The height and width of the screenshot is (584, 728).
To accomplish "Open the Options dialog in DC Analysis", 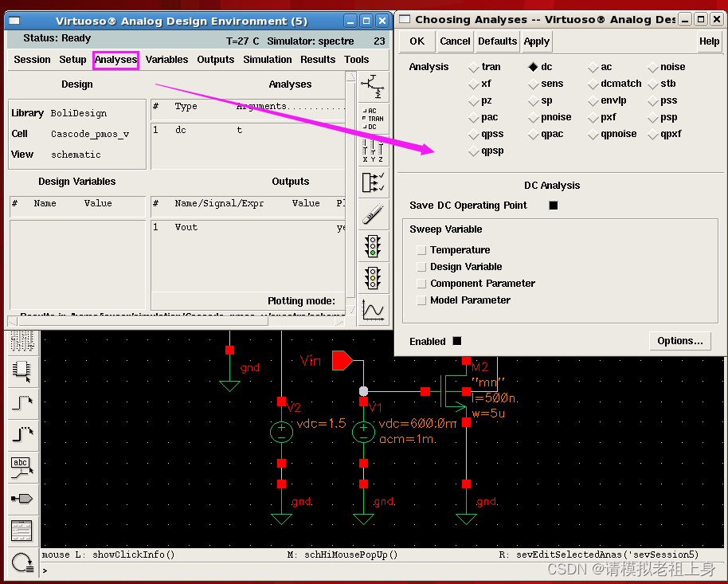I will point(680,341).
